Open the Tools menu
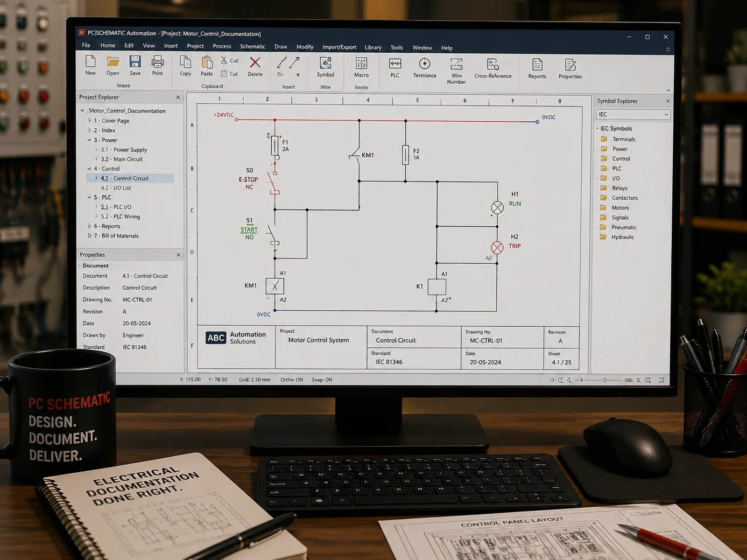This screenshot has height=560, width=747. [x=397, y=48]
